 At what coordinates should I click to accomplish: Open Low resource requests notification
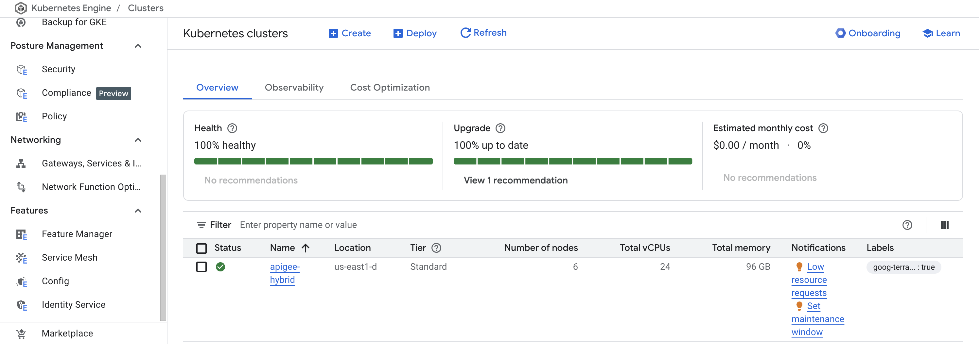(809, 280)
